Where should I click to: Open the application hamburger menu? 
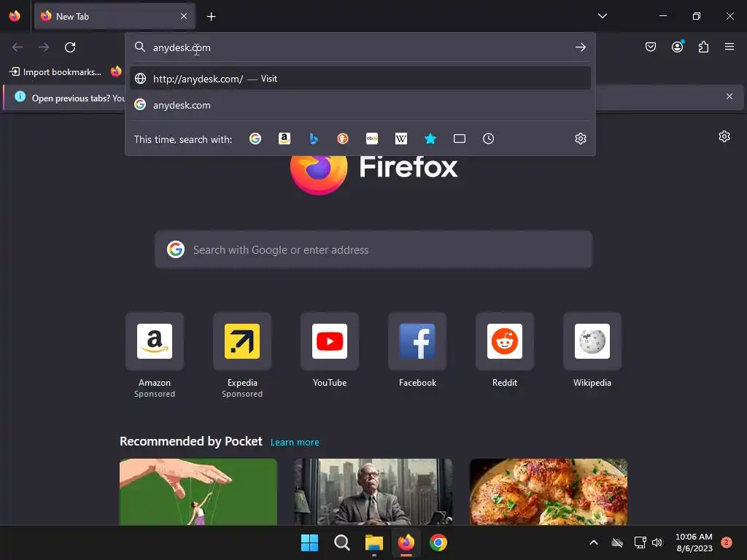coord(729,47)
